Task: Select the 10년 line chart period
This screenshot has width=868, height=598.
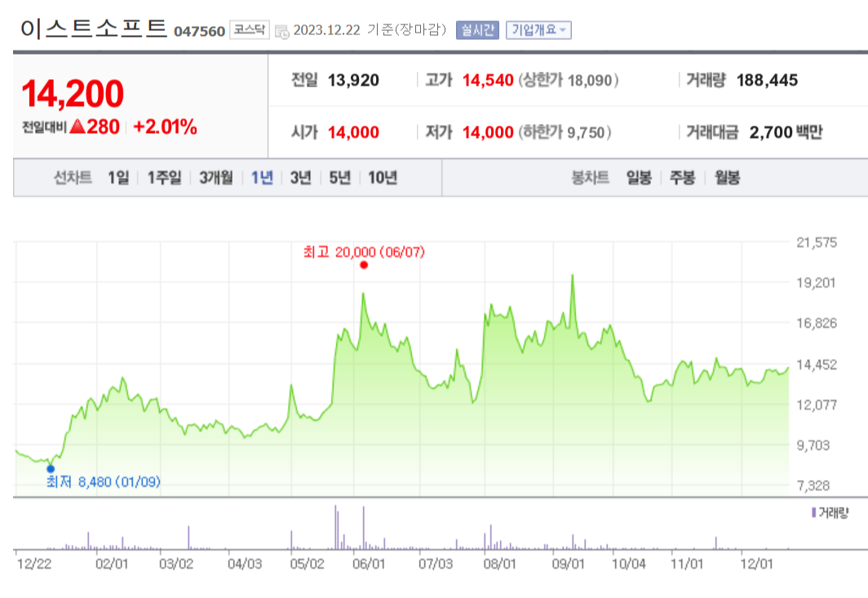Action: point(383,178)
